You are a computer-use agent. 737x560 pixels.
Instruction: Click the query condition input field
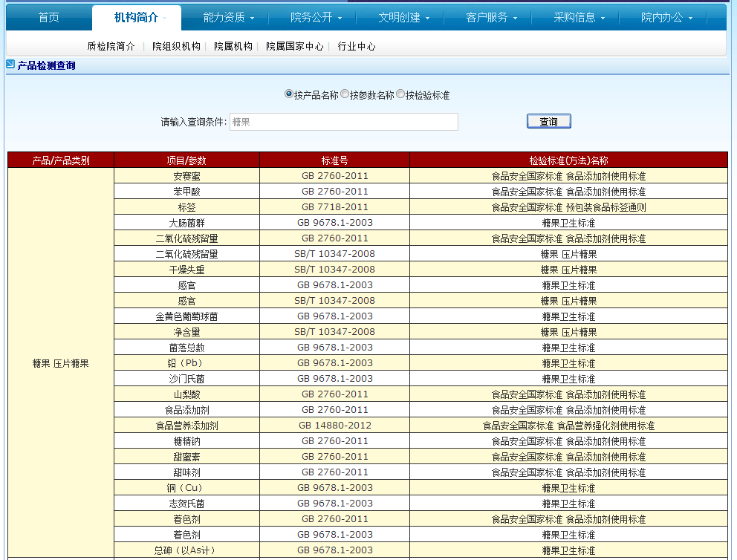click(x=343, y=122)
